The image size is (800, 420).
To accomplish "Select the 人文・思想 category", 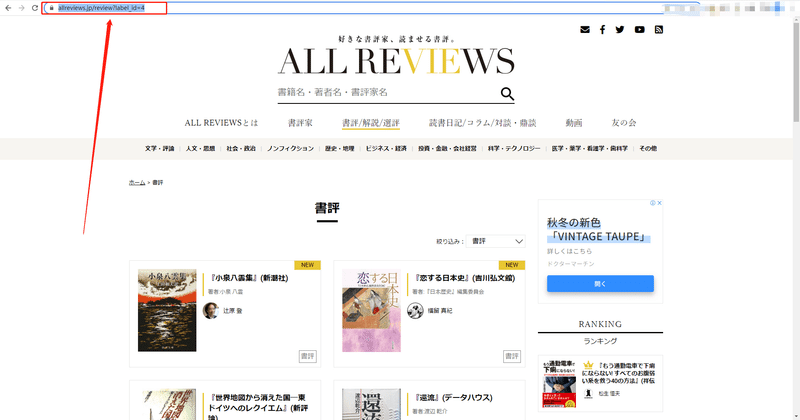I will [x=200, y=149].
